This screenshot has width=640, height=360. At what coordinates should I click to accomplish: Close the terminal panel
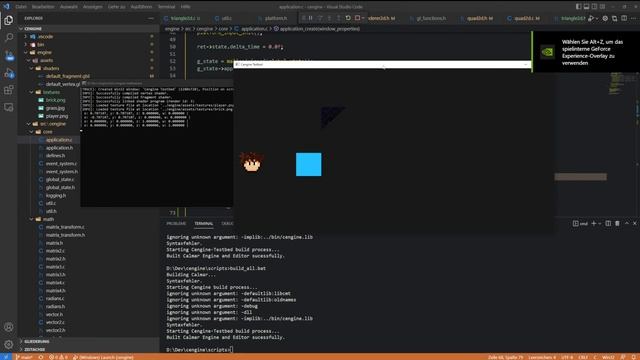click(x=635, y=223)
